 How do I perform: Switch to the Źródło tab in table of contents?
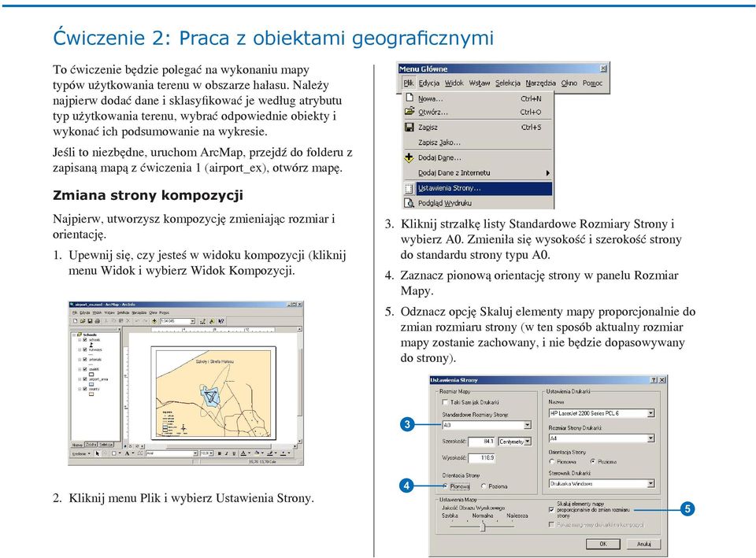[x=91, y=445]
